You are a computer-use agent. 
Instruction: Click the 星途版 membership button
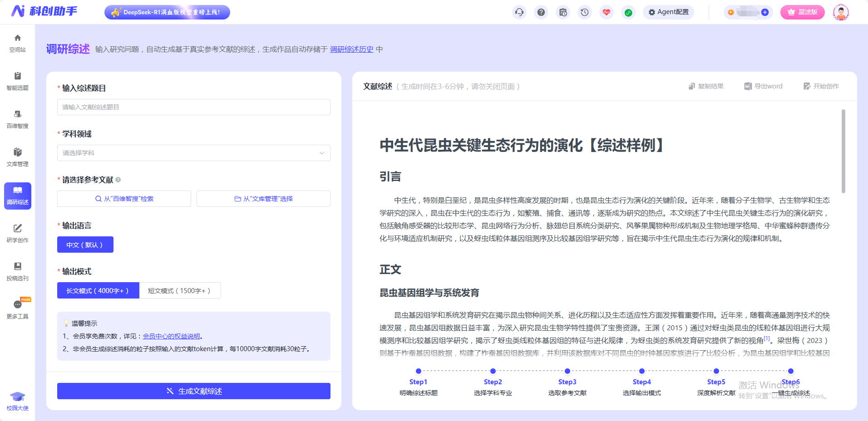click(803, 12)
